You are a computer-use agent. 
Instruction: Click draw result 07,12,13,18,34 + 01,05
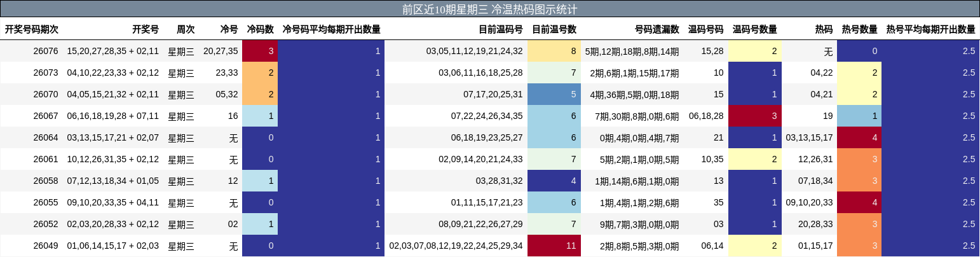(x=113, y=181)
